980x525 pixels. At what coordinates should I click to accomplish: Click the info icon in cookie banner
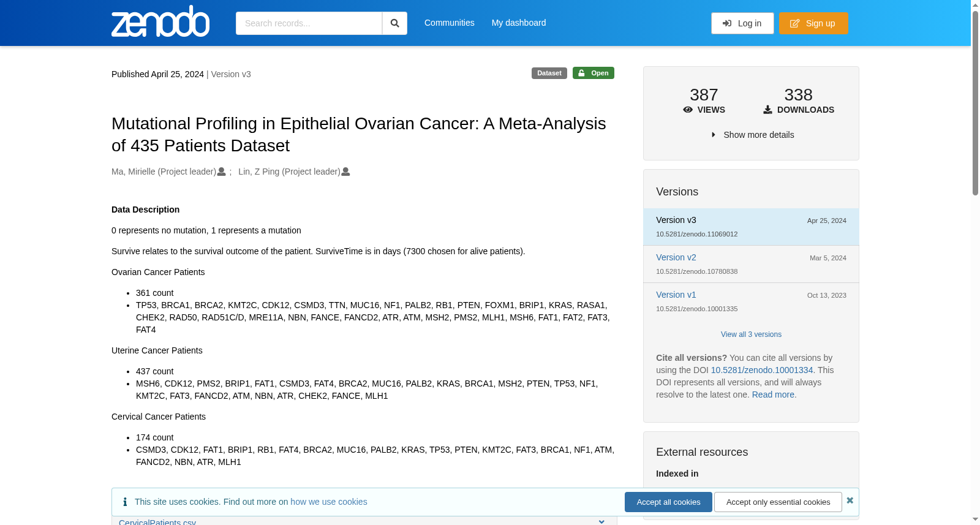tap(125, 502)
